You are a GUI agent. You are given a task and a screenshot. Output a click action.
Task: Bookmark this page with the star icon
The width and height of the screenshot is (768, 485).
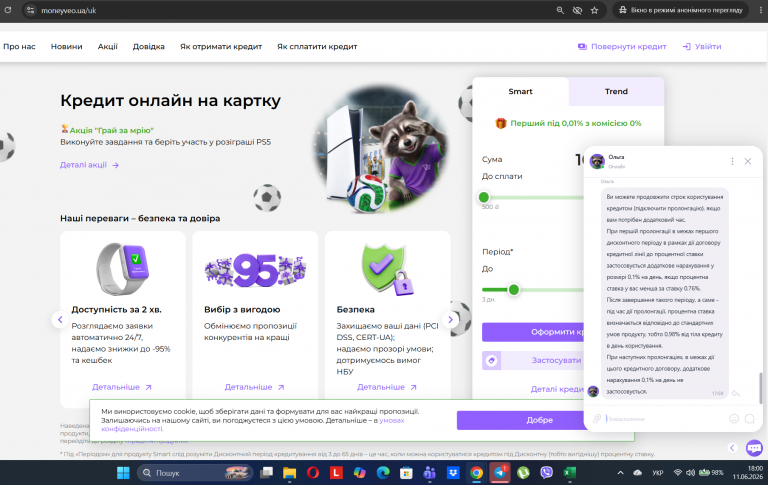[x=595, y=10]
